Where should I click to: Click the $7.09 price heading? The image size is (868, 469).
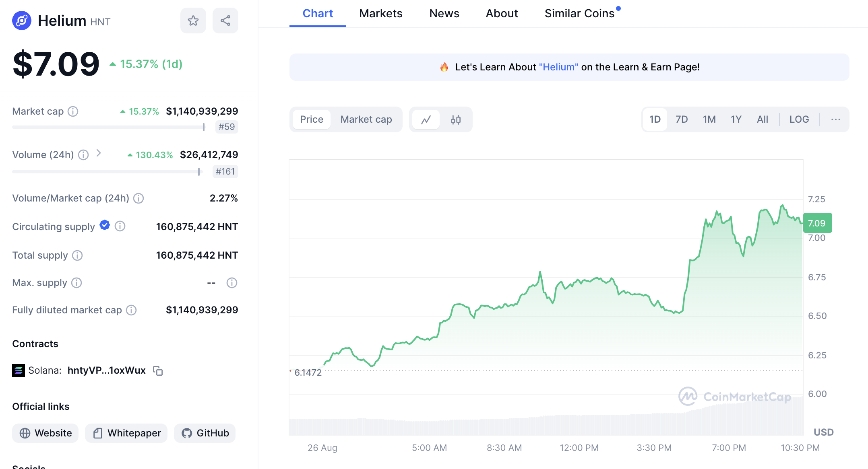56,64
